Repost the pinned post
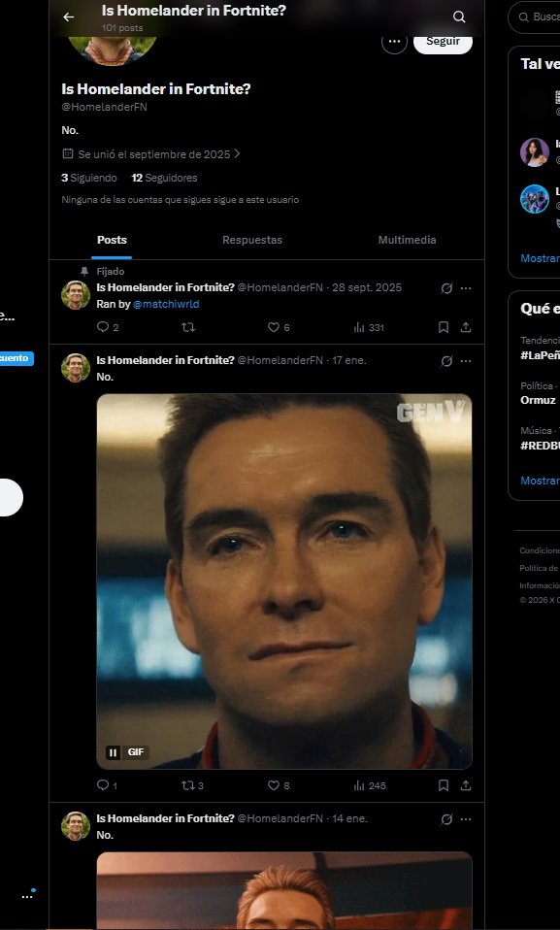The height and width of the screenshot is (930, 560). pos(188,327)
